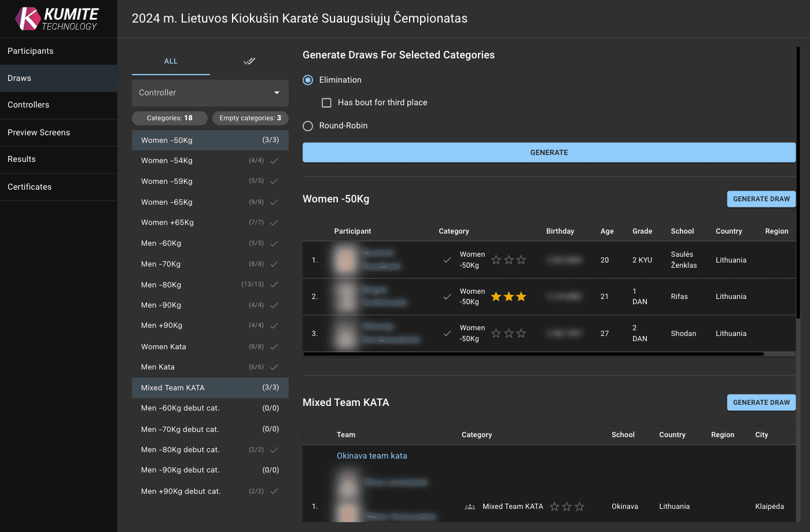This screenshot has height=532, width=810.
Task: Select the Round-Robin option
Action: point(307,125)
